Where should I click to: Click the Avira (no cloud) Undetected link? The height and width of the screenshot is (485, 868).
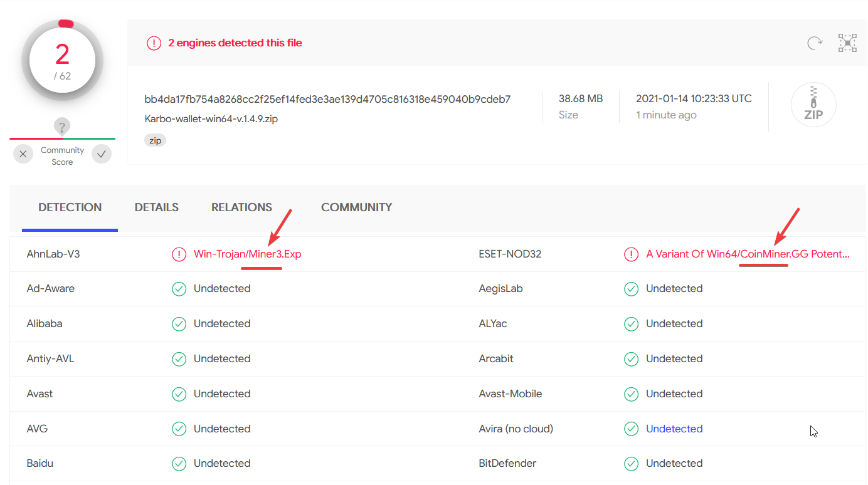pyautogui.click(x=674, y=429)
